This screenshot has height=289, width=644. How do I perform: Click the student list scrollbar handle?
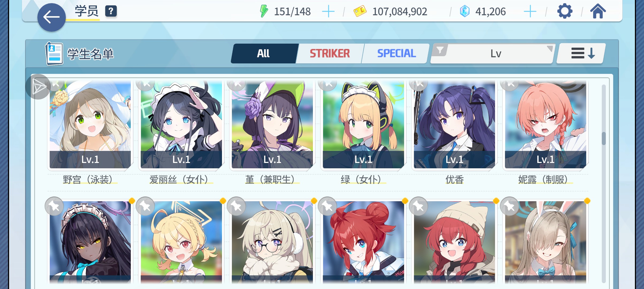click(604, 139)
